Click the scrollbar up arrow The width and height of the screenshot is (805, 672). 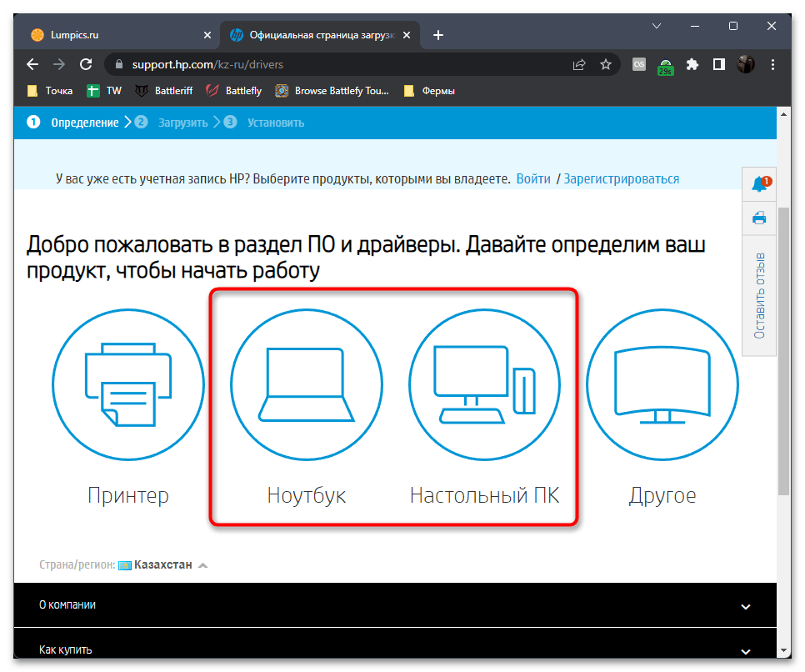point(783,114)
